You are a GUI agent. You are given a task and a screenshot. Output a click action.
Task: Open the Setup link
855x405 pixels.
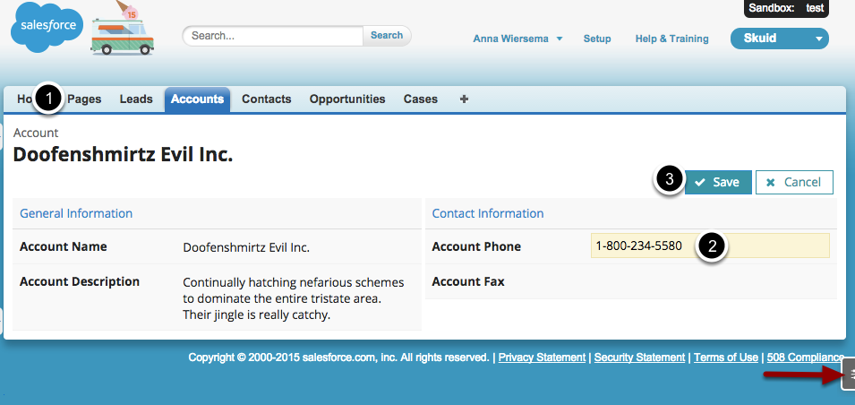pyautogui.click(x=597, y=39)
